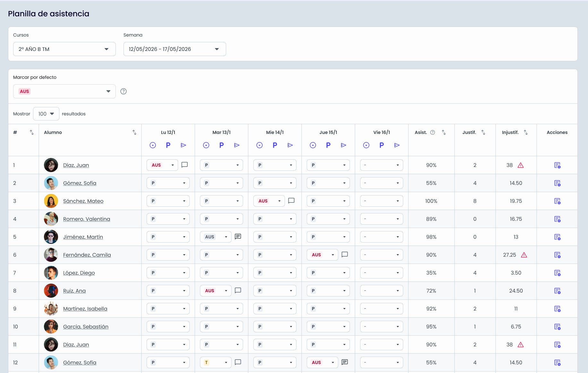Screen dimensions: 588x373
Task: Click the 35% attendance cell for López, Diego
Action: coord(431,273)
